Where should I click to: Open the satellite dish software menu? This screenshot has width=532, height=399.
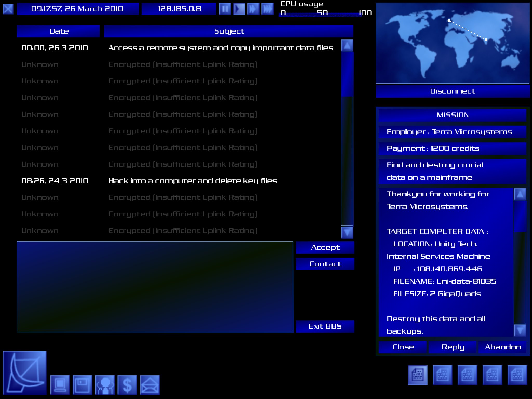(x=25, y=373)
